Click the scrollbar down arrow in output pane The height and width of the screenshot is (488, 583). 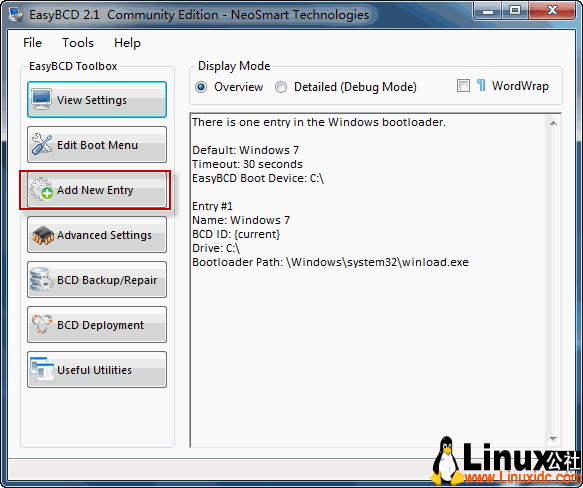tap(553, 439)
